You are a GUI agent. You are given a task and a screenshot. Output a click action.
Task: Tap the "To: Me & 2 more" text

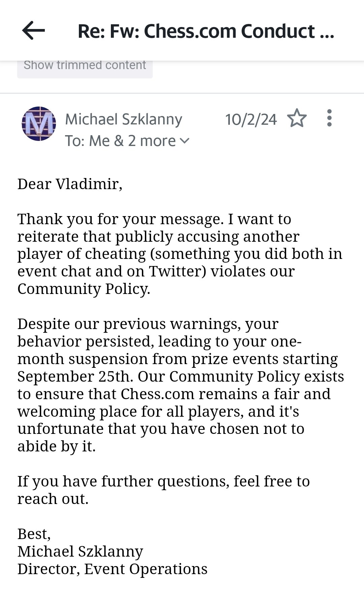pos(120,141)
